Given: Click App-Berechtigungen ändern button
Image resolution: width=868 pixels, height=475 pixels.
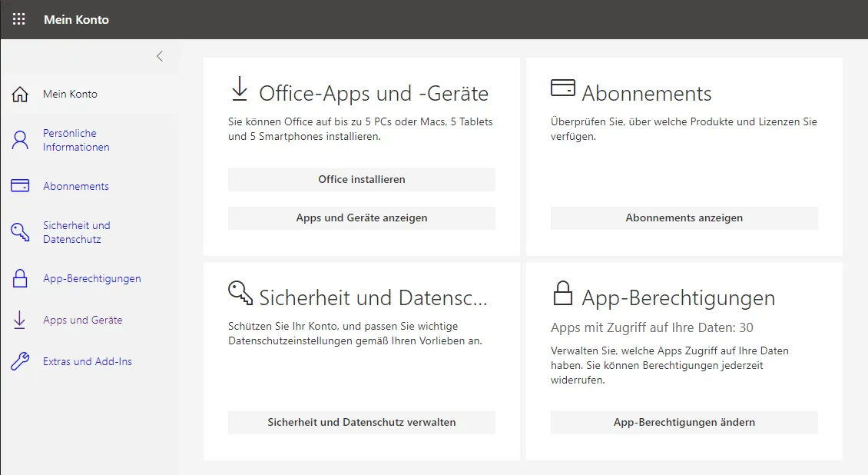Looking at the screenshot, I should [684, 423].
